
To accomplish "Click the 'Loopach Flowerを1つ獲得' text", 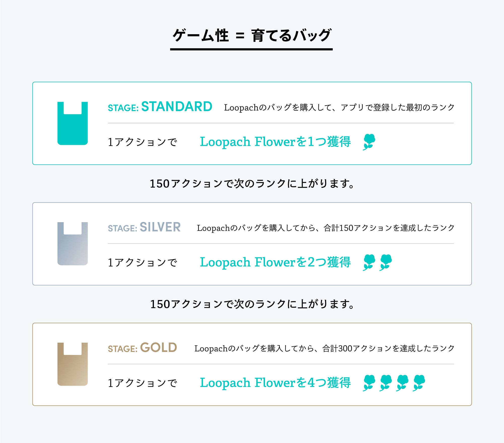I will click(275, 142).
